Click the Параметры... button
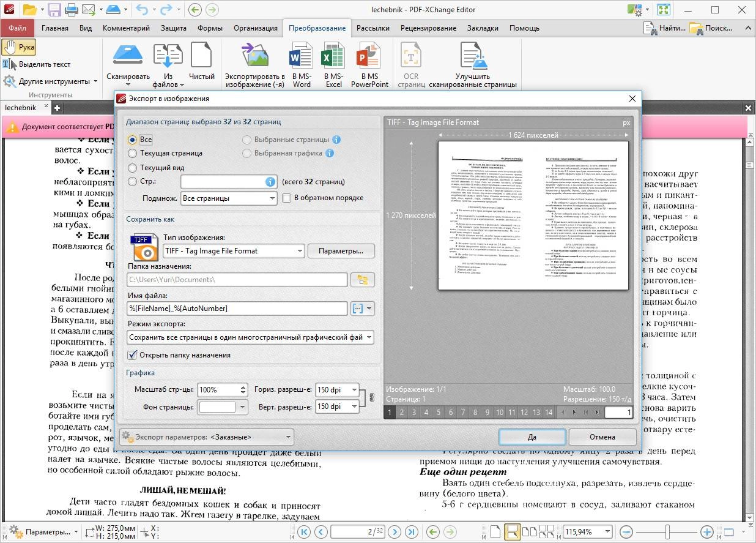The height and width of the screenshot is (543, 756). 341,251
